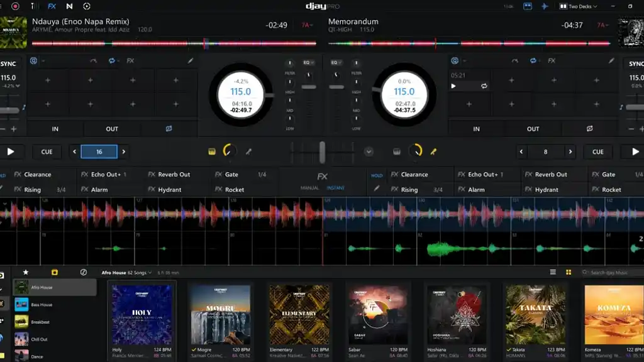The height and width of the screenshot is (362, 644).
Task: Set loop IN on the left deck
Action: tap(55, 129)
